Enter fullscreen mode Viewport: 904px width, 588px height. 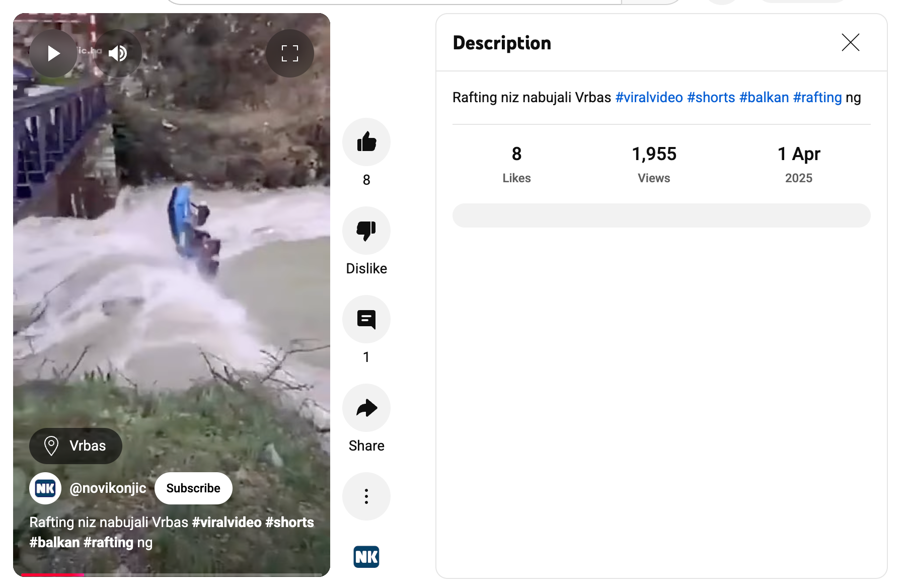(289, 53)
